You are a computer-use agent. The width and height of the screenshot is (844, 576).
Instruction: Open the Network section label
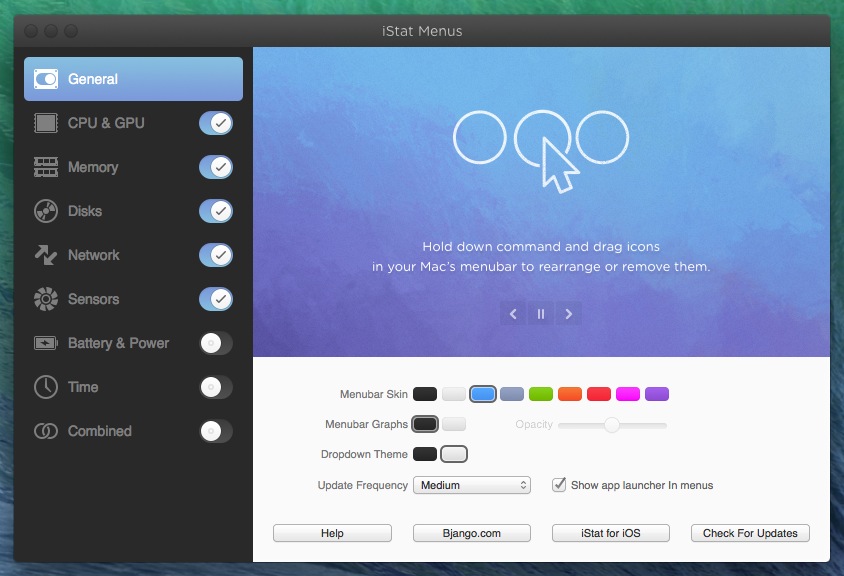94,255
